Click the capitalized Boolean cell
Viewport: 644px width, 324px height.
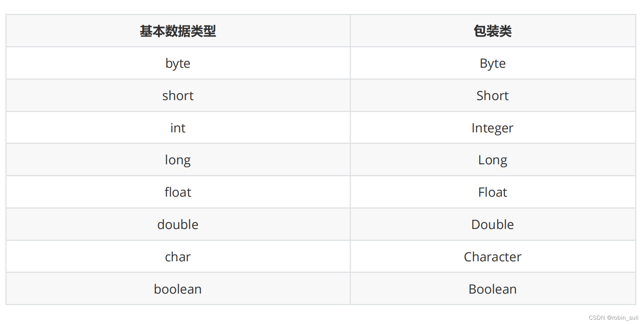coord(493,289)
